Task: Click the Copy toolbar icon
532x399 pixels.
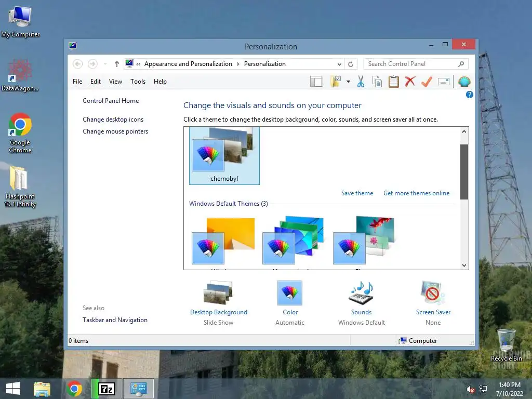Action: click(377, 82)
